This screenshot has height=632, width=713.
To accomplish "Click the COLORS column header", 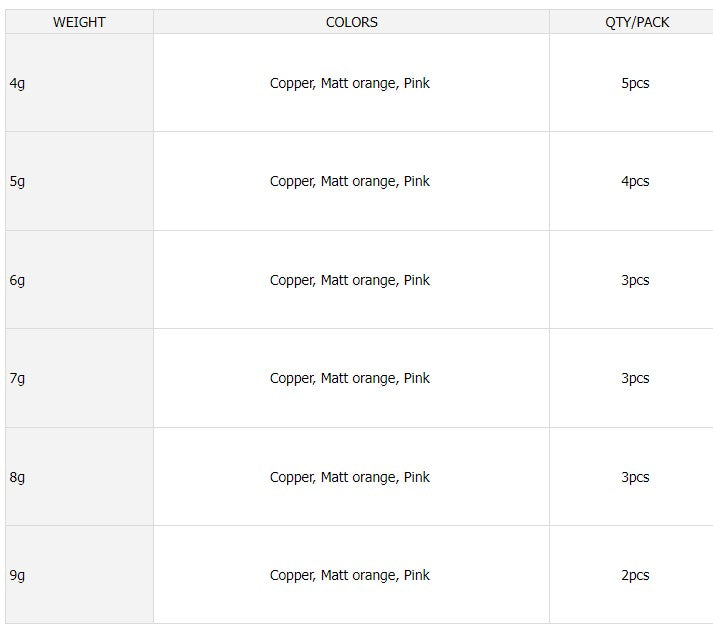I will 351,22.
